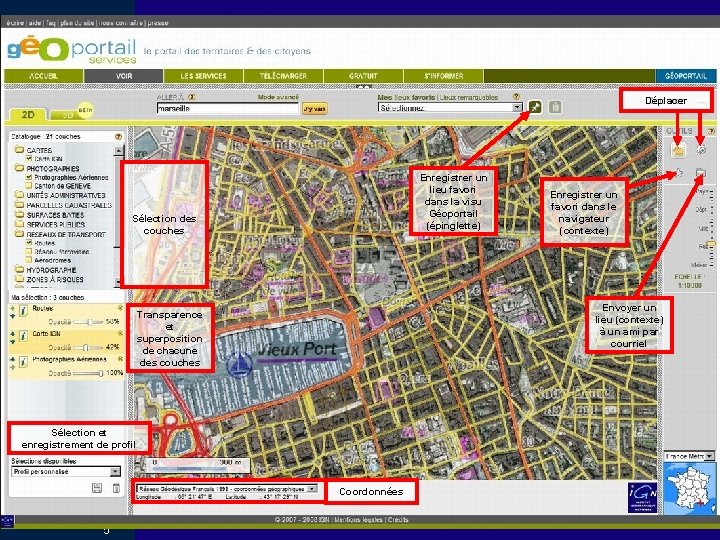Move Photographies Aériennes layer up in selection
Viewport: 720px width, 540px height.
point(12,360)
